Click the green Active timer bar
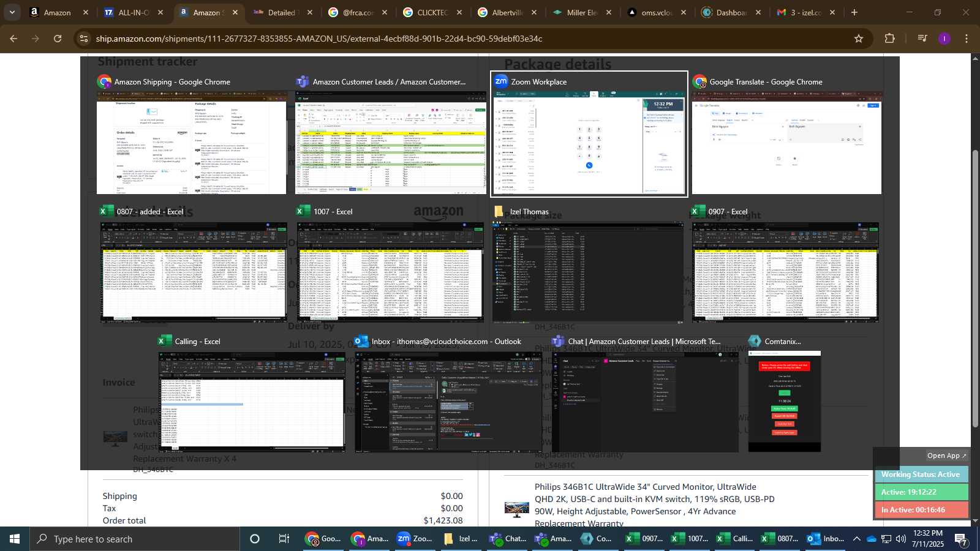Screen dimensions: 980x551 pos(921,492)
